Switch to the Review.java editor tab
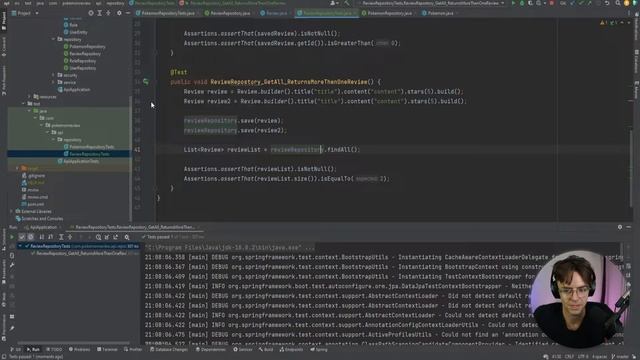 276,13
